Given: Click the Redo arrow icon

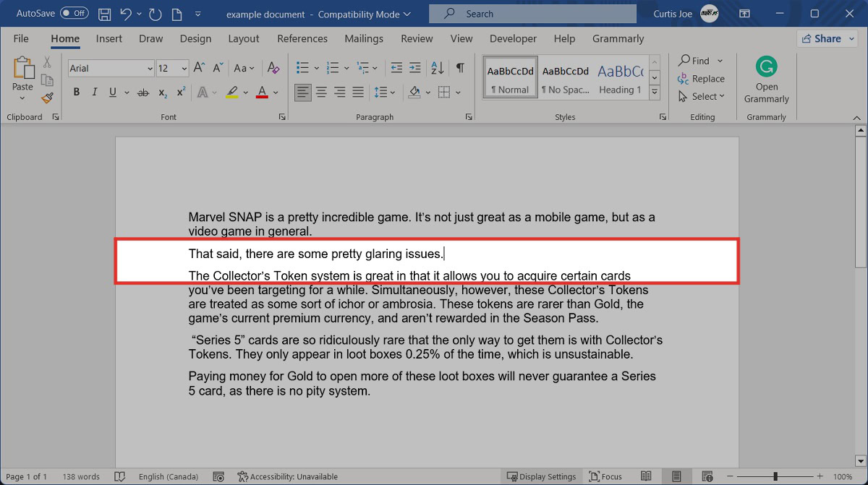Looking at the screenshot, I should [x=155, y=14].
